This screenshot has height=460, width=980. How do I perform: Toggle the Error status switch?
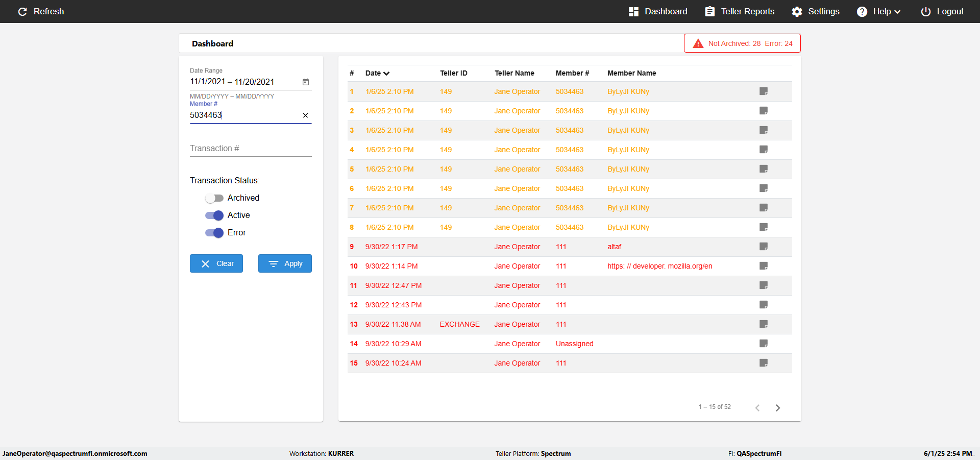[214, 233]
